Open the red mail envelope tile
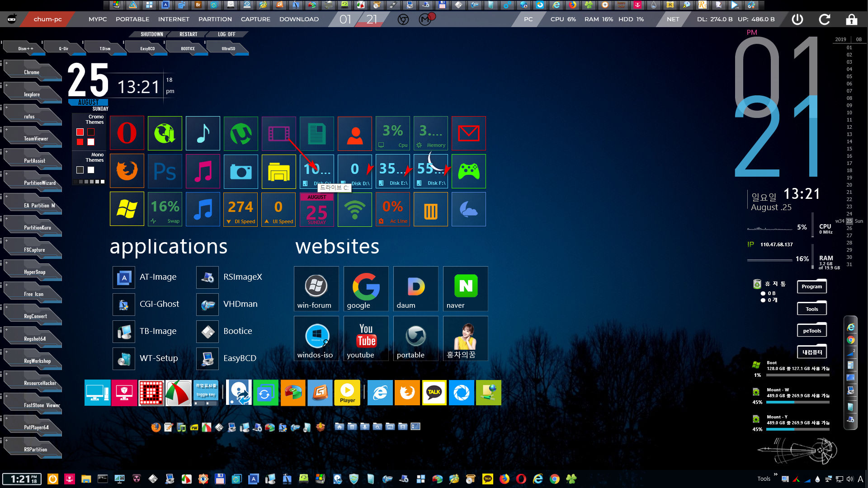Viewport: 868px width, 488px height. point(469,133)
